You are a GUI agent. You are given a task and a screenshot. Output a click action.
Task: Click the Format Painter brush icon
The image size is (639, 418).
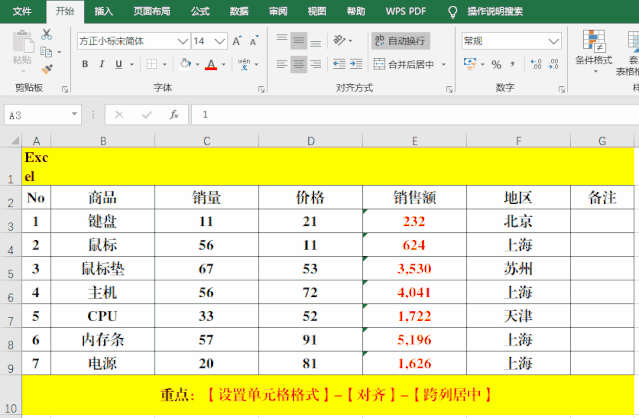pyautogui.click(x=46, y=68)
